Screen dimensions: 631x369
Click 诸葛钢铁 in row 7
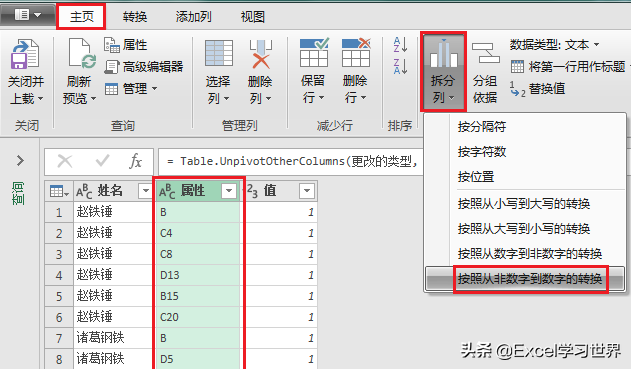(101, 337)
